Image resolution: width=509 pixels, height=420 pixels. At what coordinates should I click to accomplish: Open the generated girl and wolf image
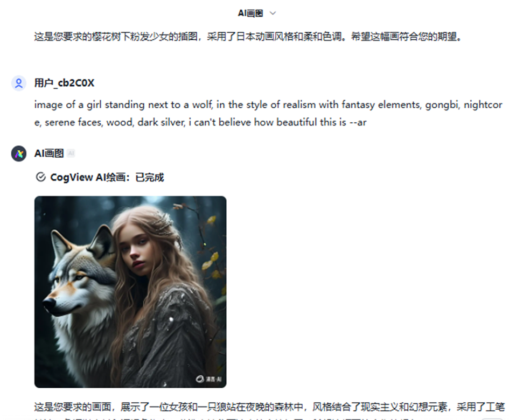130,292
